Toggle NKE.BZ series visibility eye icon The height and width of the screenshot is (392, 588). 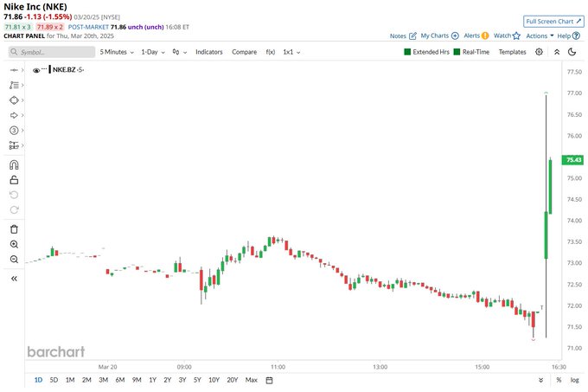[x=36, y=70]
